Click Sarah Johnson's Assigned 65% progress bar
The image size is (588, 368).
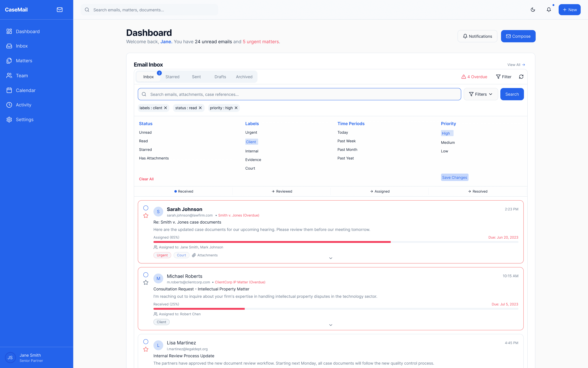(x=336, y=242)
